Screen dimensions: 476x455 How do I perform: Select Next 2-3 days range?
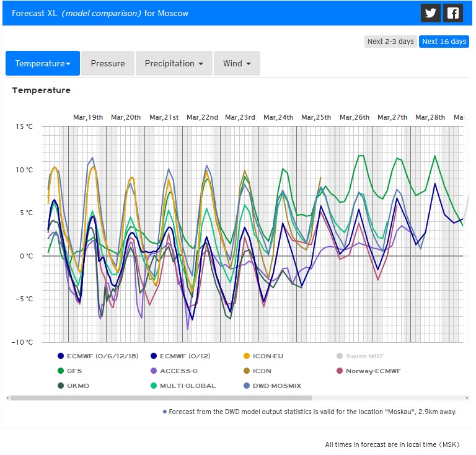coord(390,42)
